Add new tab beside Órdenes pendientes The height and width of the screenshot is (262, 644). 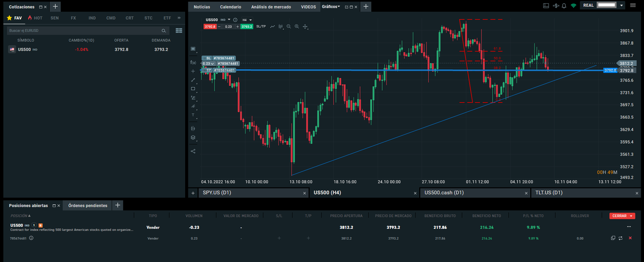[x=118, y=205]
